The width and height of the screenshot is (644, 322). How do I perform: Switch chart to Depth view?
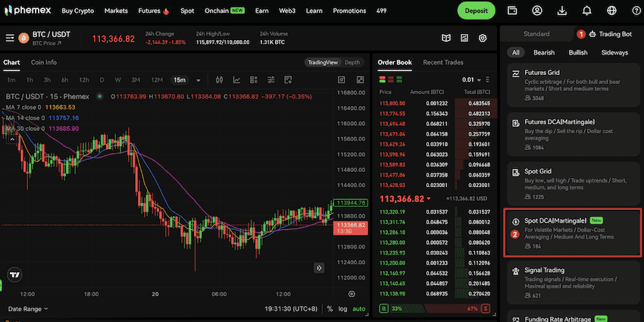[x=352, y=62]
